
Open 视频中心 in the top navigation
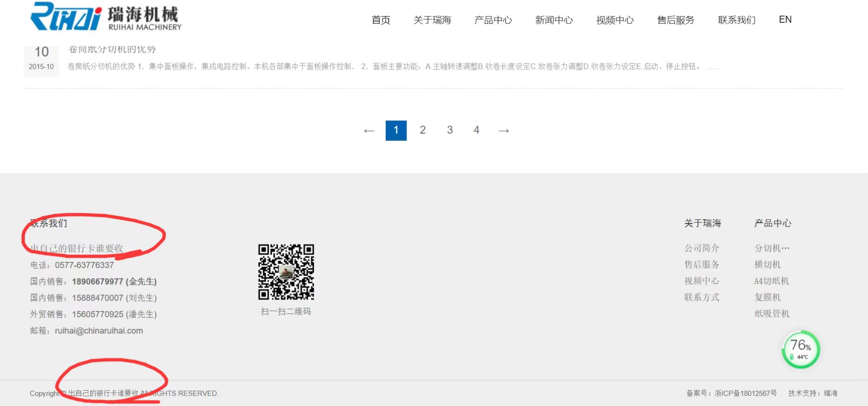coord(615,20)
